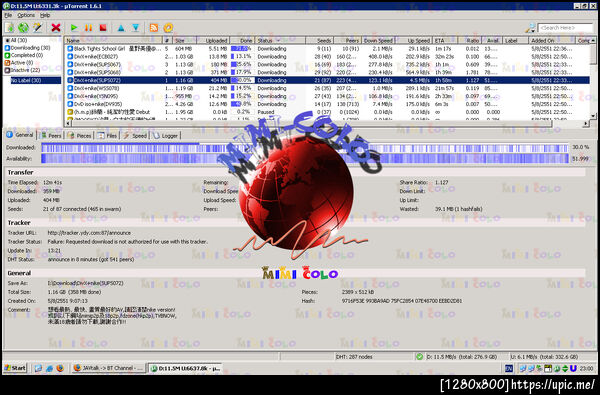Click the blue U icon in system tray
The image size is (600, 395).
click(x=573, y=368)
